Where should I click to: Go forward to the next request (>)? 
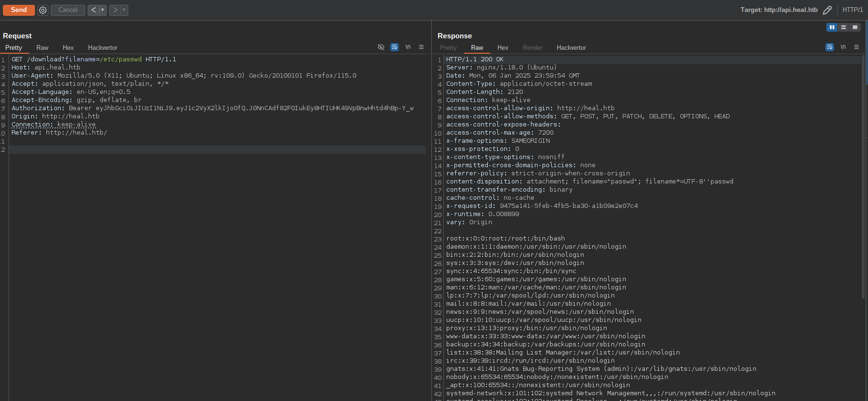115,10
